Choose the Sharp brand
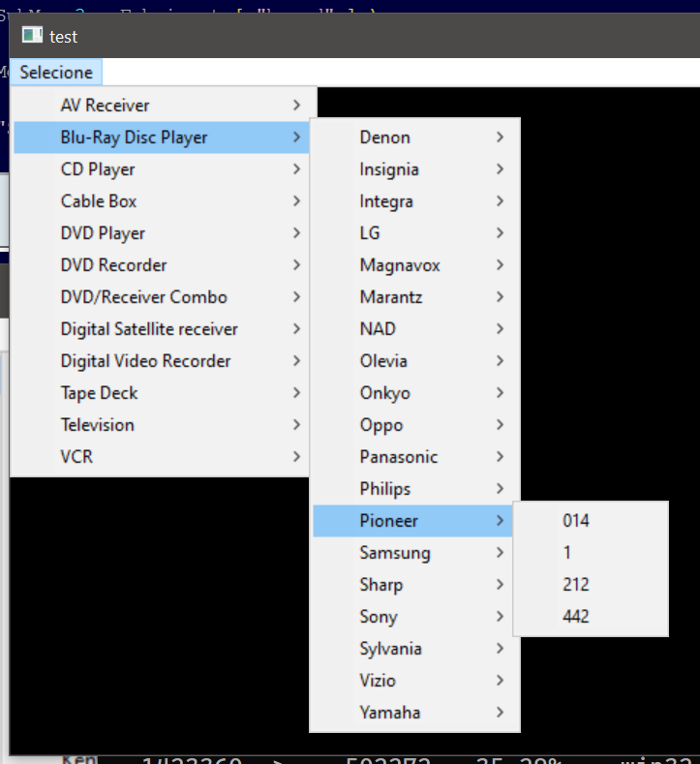Image resolution: width=700 pixels, height=764 pixels. [x=414, y=585]
